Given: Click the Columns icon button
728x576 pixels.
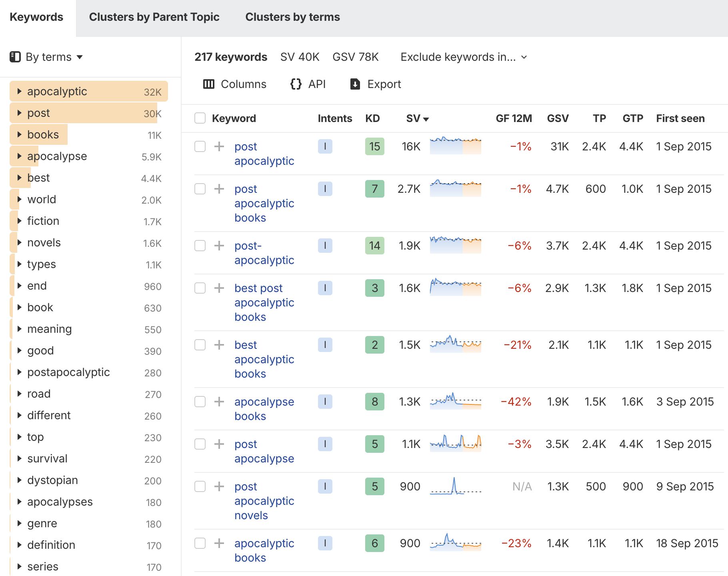Looking at the screenshot, I should click(209, 84).
